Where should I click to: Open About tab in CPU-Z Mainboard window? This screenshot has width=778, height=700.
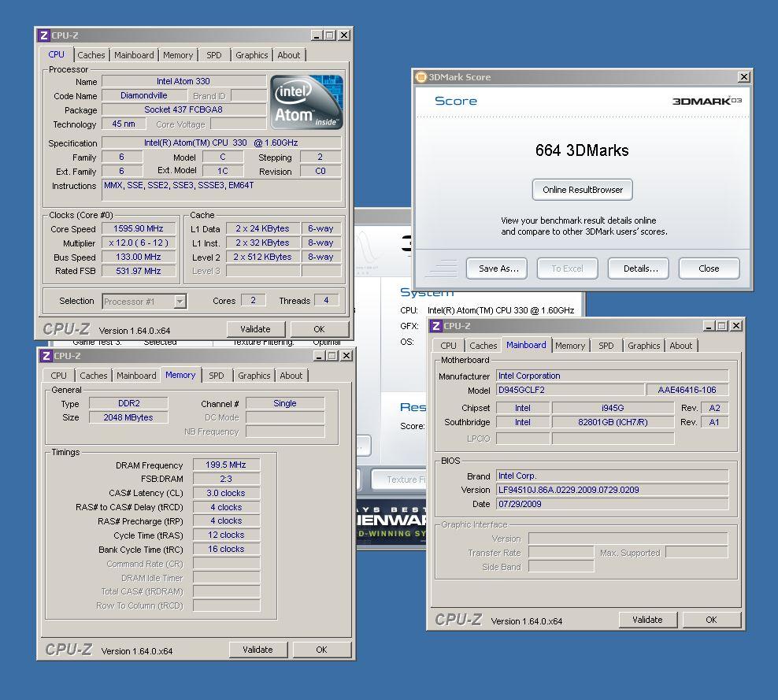(x=680, y=346)
